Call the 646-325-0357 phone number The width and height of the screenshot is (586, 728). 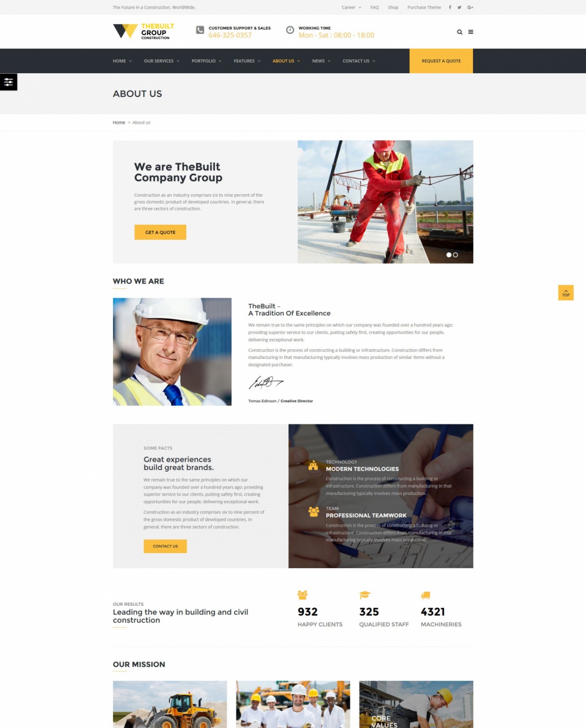(230, 35)
